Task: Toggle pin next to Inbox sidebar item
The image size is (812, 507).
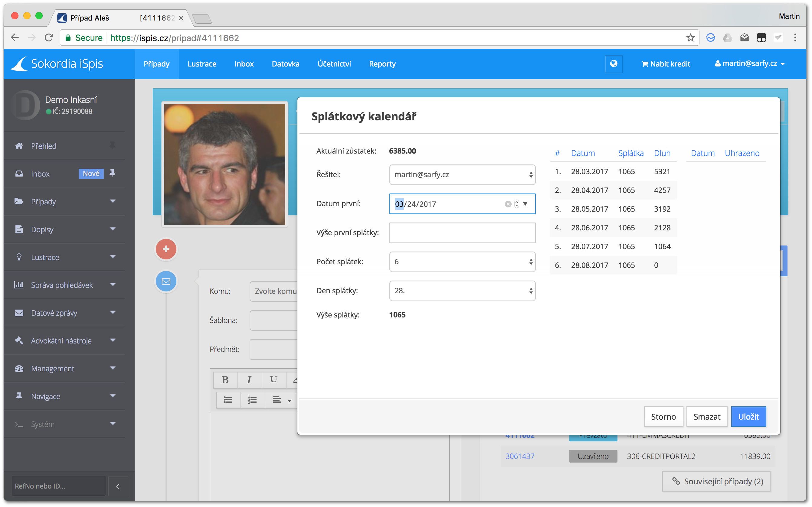Action: [x=113, y=173]
